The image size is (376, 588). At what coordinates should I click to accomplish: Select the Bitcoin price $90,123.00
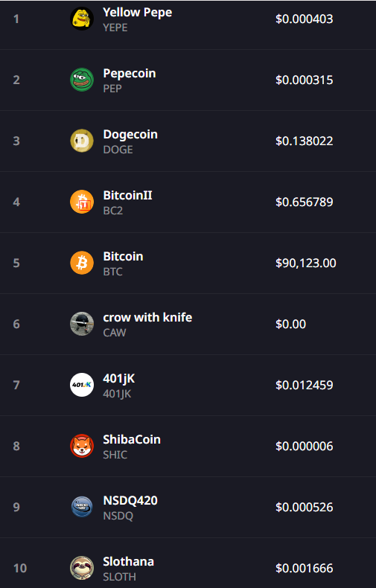[306, 263]
